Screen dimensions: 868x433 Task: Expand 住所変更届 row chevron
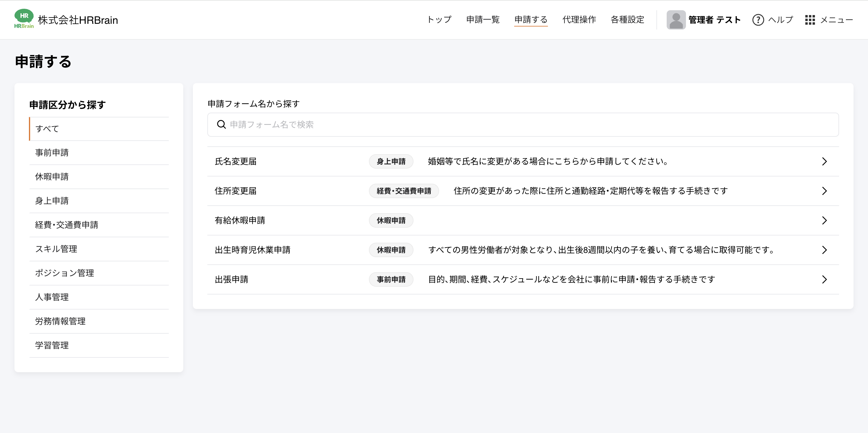[x=824, y=191]
